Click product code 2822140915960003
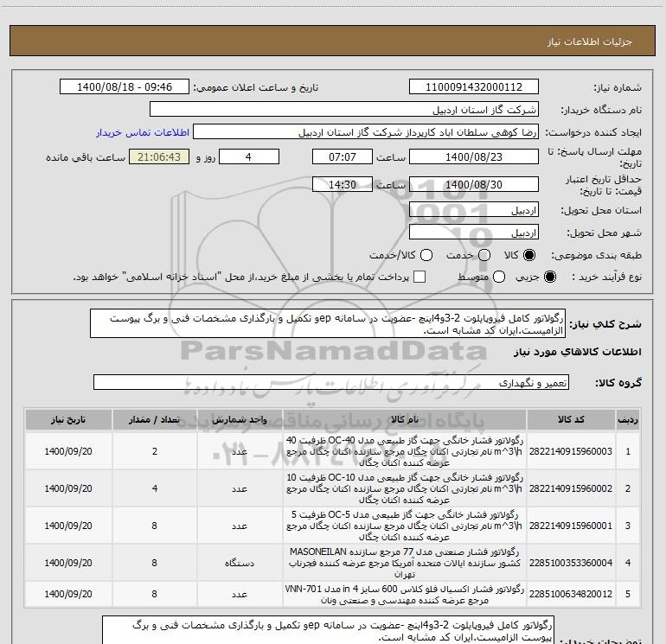The height and width of the screenshot is (644, 666). click(x=571, y=451)
